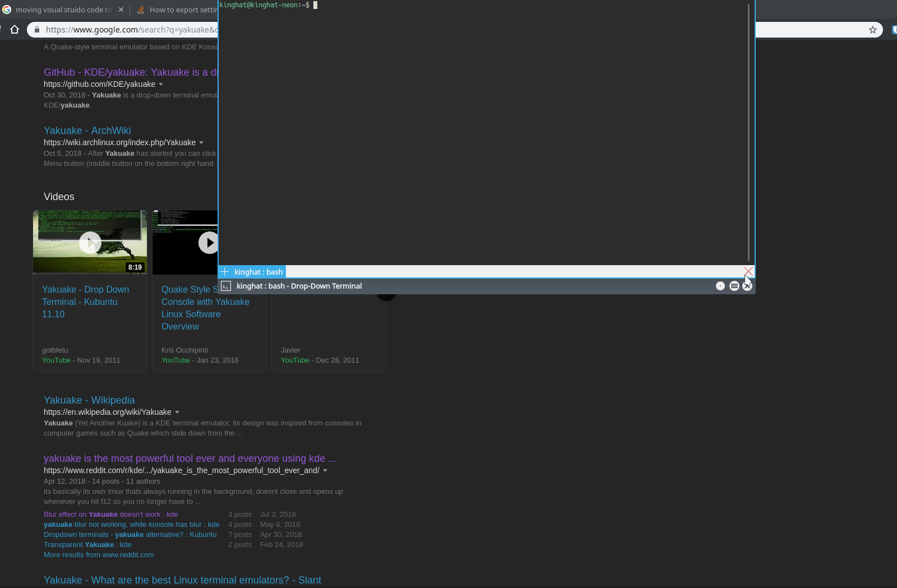The width and height of the screenshot is (897, 588).
Task: Click the 'Videos' section heading
Action: coord(59,197)
